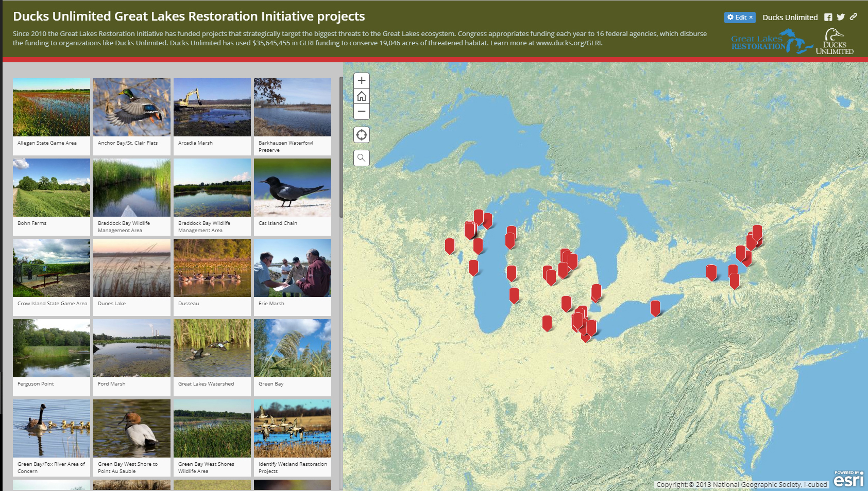Open the Allegan State Game Area project thumbnail
The height and width of the screenshot is (491, 868).
pos(52,107)
